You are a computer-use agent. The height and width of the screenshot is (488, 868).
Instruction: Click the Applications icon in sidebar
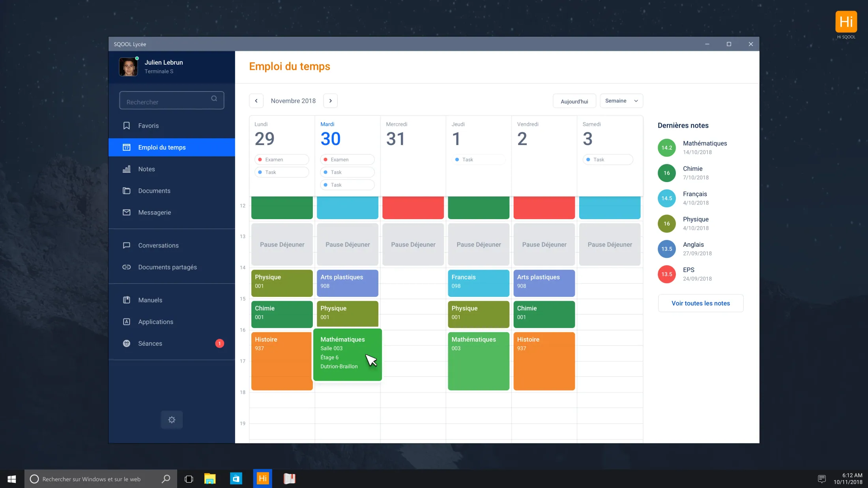pyautogui.click(x=126, y=322)
